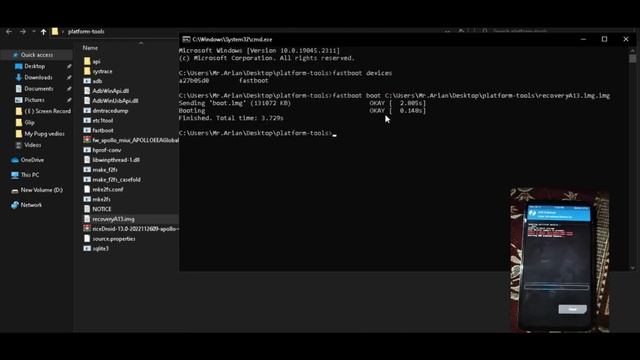Click the Downloads arrow icon
Viewport: 640px width, 360px height.
click(x=18, y=77)
